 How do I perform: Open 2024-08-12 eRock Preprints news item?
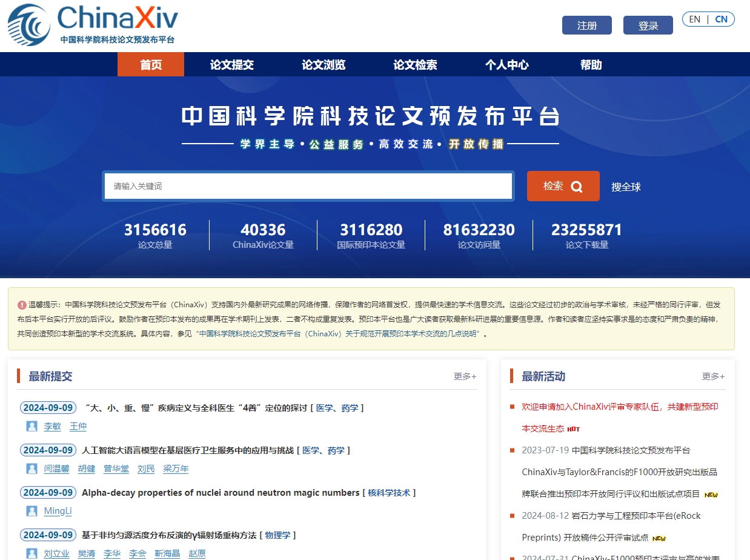tap(611, 527)
